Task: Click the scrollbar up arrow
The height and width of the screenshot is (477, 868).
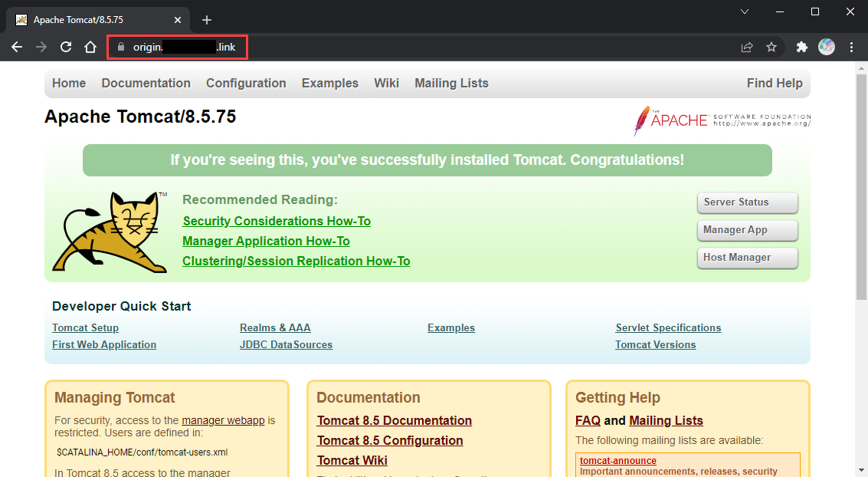Action: pyautogui.click(x=862, y=69)
